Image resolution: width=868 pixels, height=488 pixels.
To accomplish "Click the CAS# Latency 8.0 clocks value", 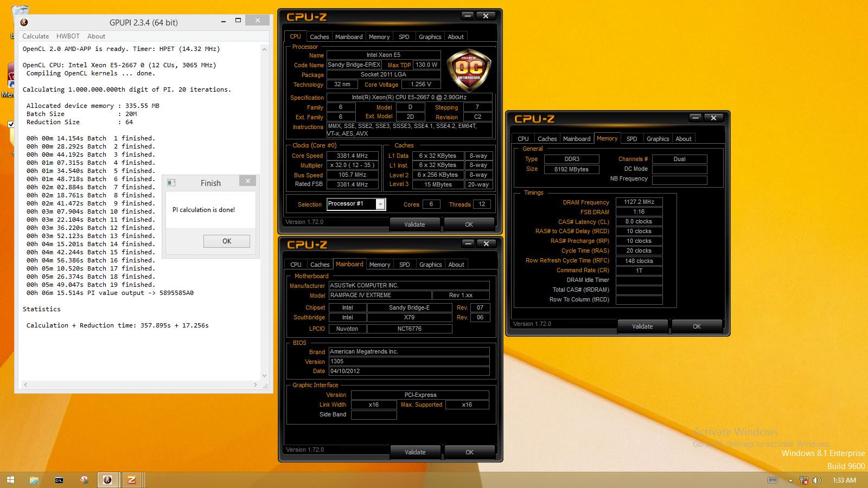I will click(x=639, y=221).
